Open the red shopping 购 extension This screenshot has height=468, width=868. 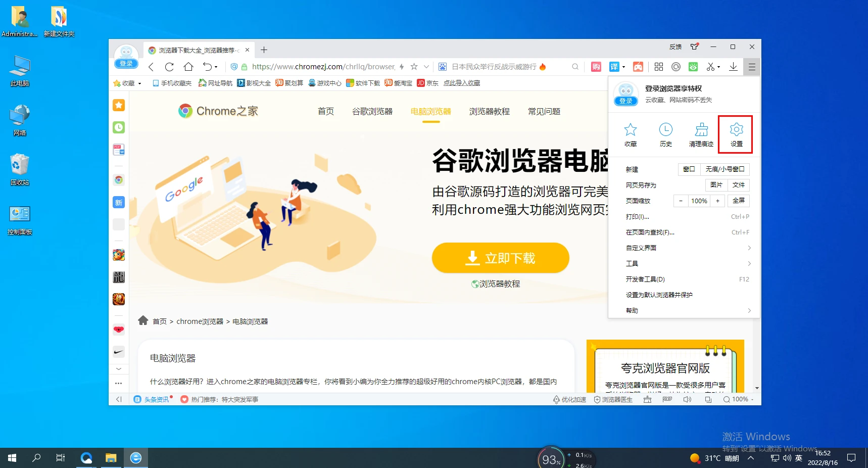coord(596,67)
